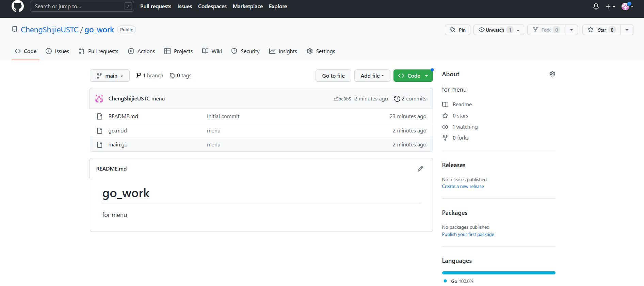Screen dimensions: 644x286
Task: Open commit history clock icon
Action: [397, 99]
